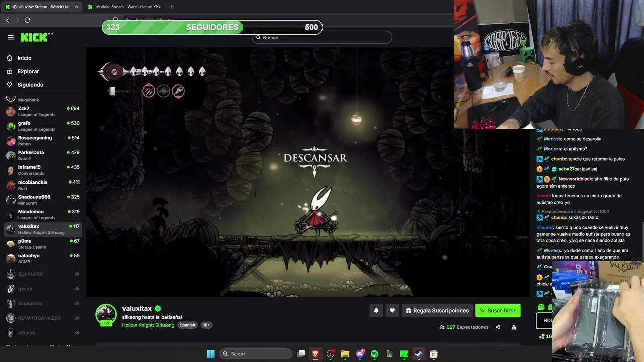
Task: Open Discord from taskbar
Action: (x=360, y=354)
